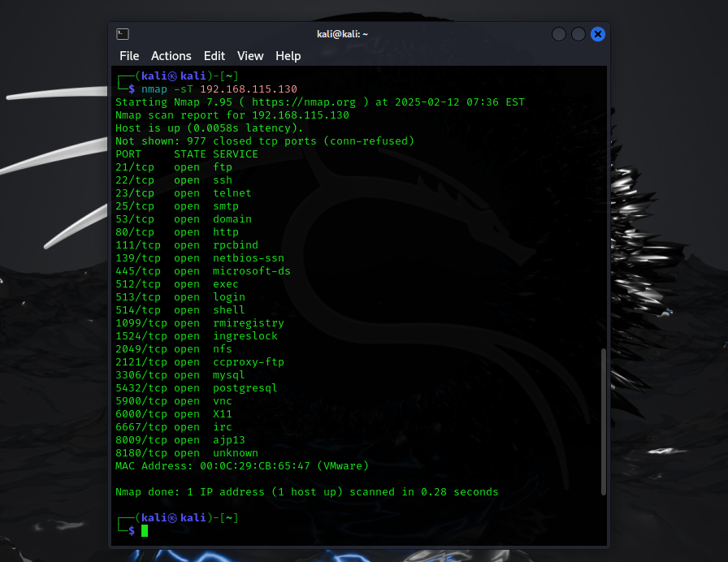
Task: Click the 8180/tcp unknown row
Action: [x=187, y=453]
